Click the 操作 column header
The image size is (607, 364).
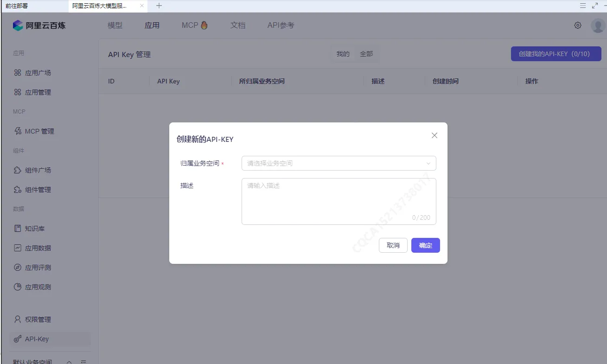(x=532, y=81)
